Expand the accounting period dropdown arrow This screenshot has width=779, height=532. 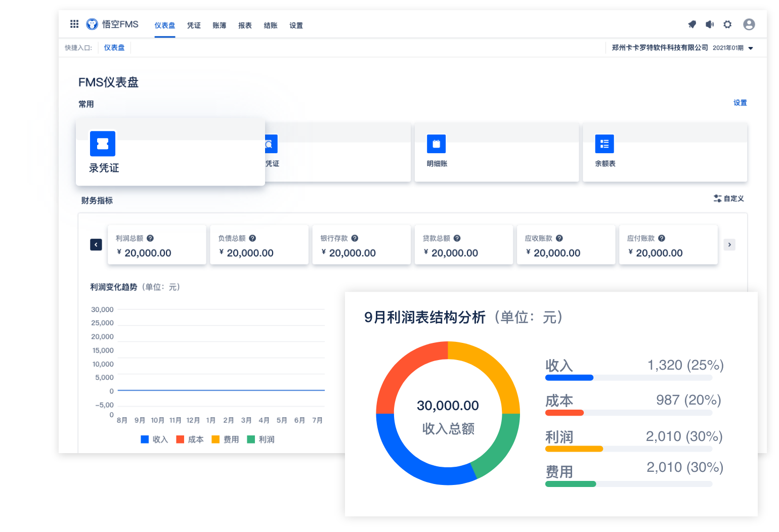click(x=751, y=48)
